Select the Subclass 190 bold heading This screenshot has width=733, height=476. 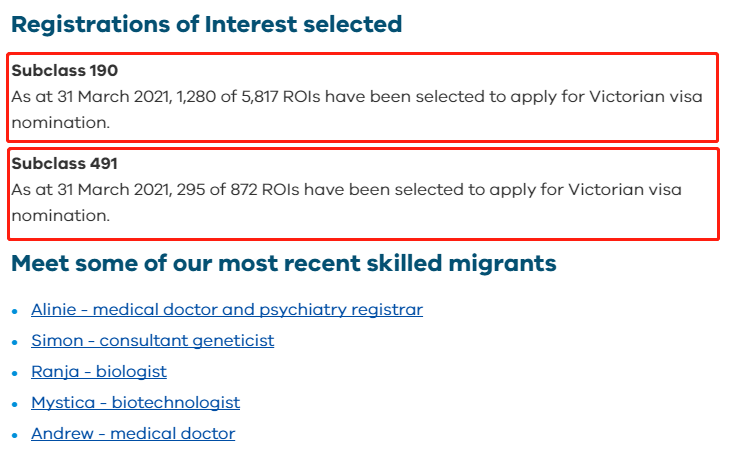pyautogui.click(x=65, y=71)
